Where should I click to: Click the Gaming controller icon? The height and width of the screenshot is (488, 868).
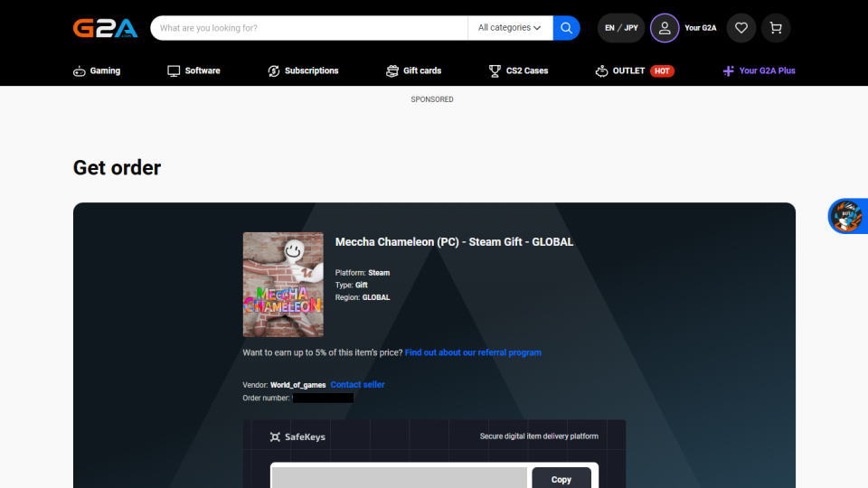tap(80, 70)
